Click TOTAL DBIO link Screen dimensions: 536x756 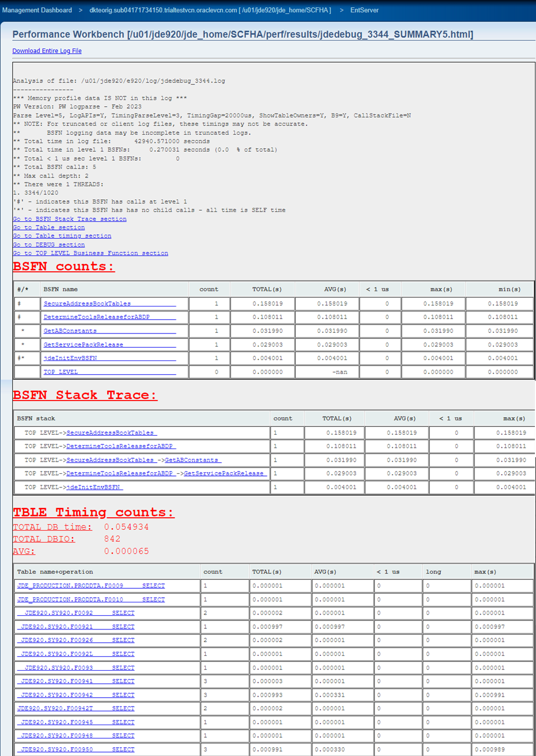click(x=44, y=539)
